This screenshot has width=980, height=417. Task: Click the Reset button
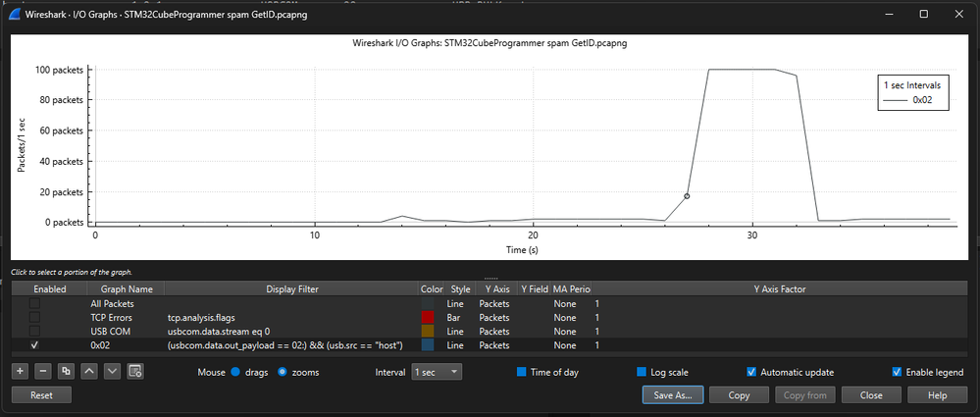click(42, 395)
